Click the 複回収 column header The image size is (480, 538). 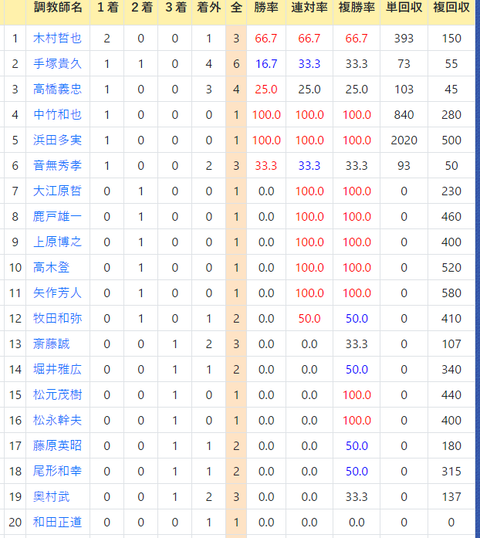coord(451,8)
